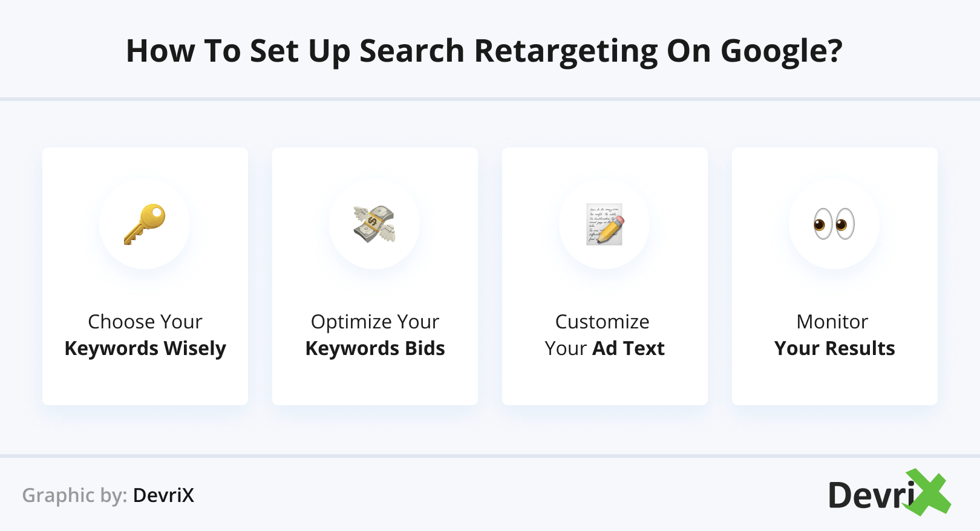
Task: Open the DevriX credit text beside "Graphic by:"
Action: point(164,495)
